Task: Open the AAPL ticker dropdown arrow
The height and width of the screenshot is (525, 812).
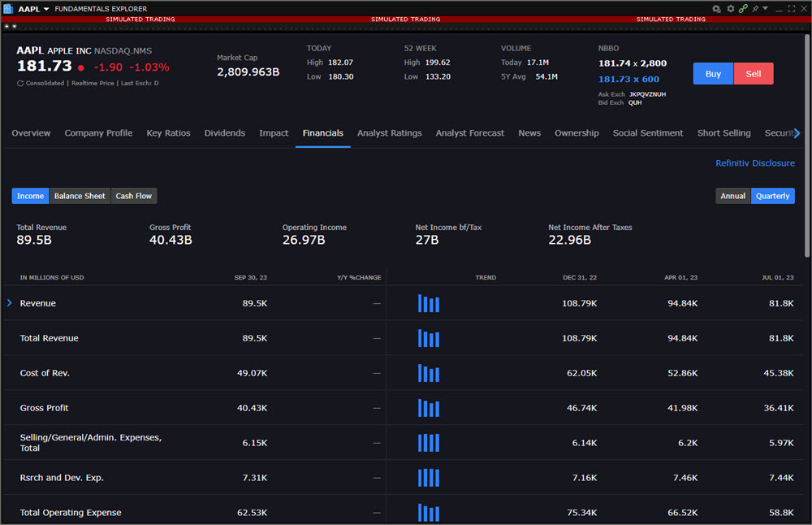Action: coord(46,9)
